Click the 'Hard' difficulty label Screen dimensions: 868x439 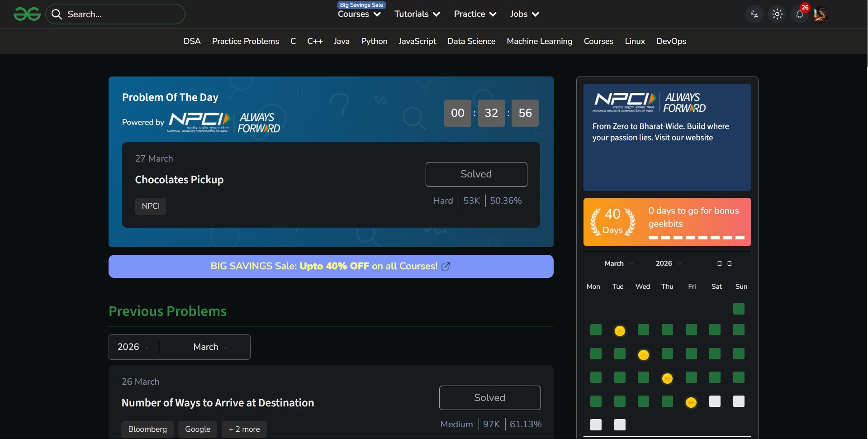(443, 200)
